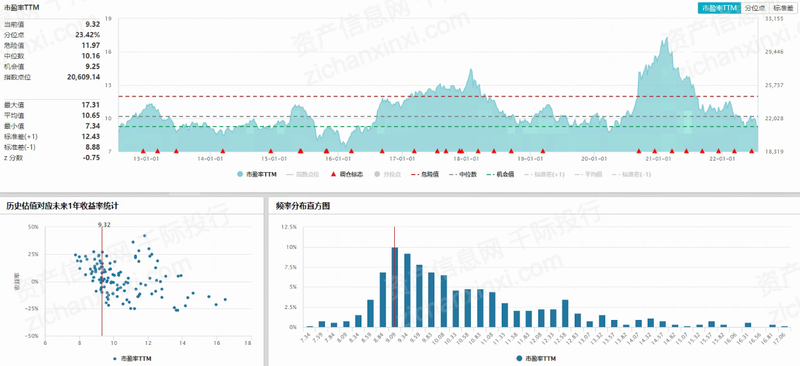Switch to the 分位点 tab

coord(754,8)
